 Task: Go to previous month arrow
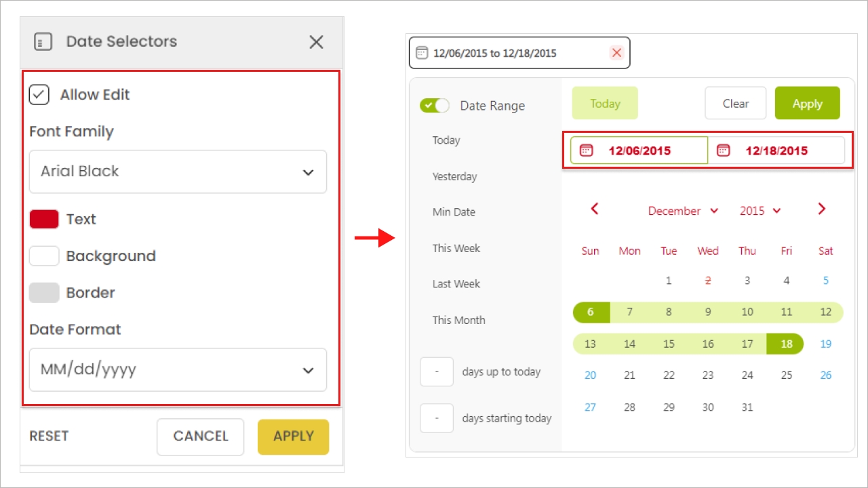[595, 209]
